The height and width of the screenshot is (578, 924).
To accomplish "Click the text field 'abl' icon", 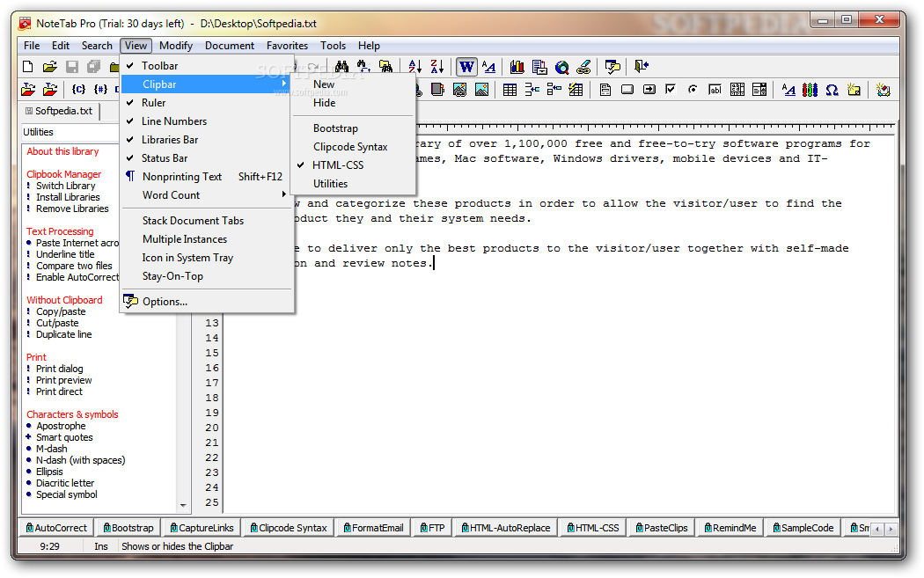I will 715,90.
